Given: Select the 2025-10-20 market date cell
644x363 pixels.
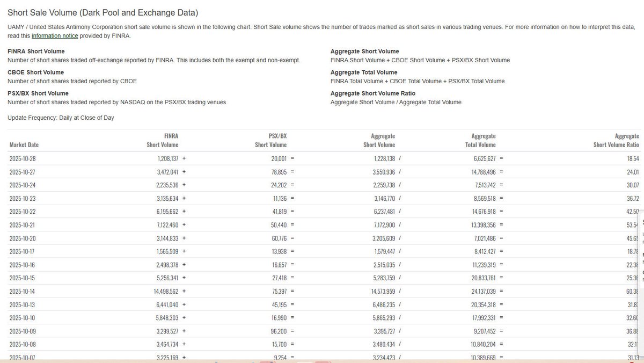Looking at the screenshot, I should (23, 238).
